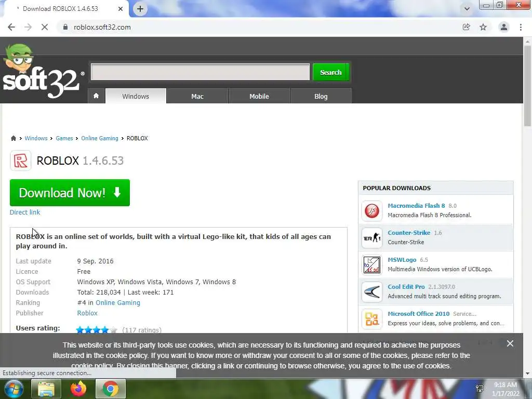Click the Macromedia Flash 8 icon

click(372, 211)
